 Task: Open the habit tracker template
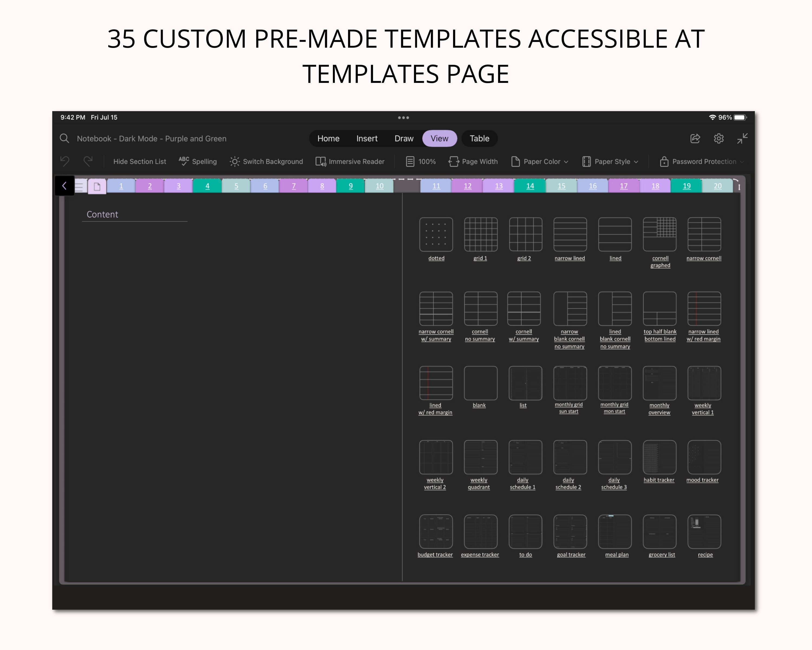(x=659, y=457)
